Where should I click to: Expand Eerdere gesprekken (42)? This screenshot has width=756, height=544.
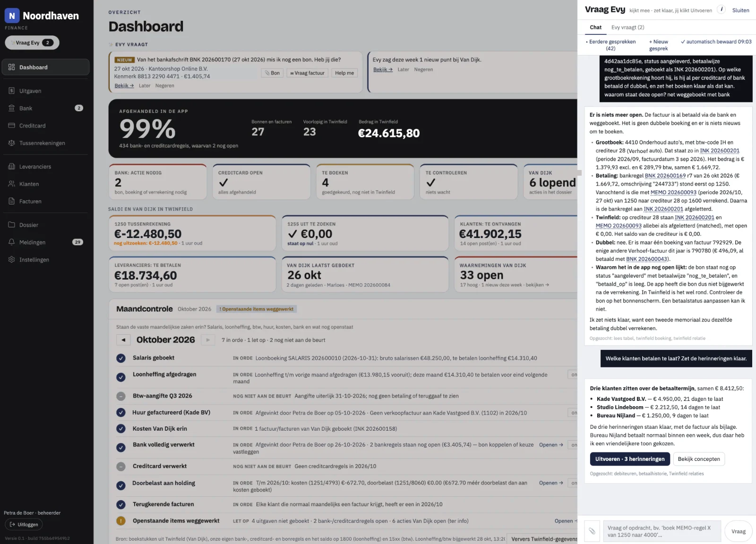tap(611, 45)
